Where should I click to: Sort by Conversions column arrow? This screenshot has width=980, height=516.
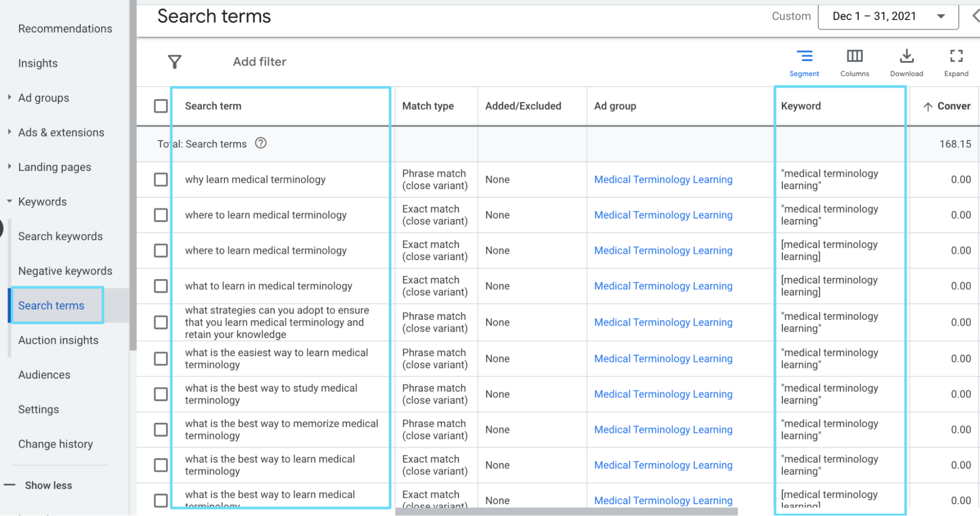(x=928, y=106)
